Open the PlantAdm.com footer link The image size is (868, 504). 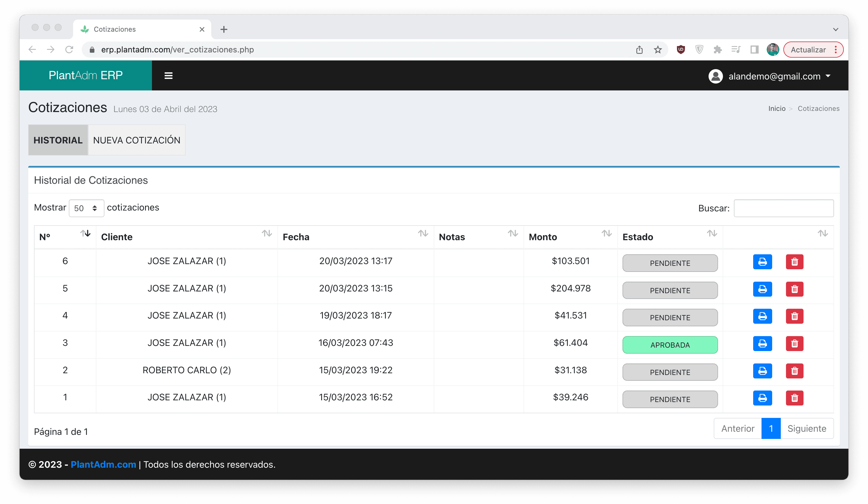[x=103, y=464]
